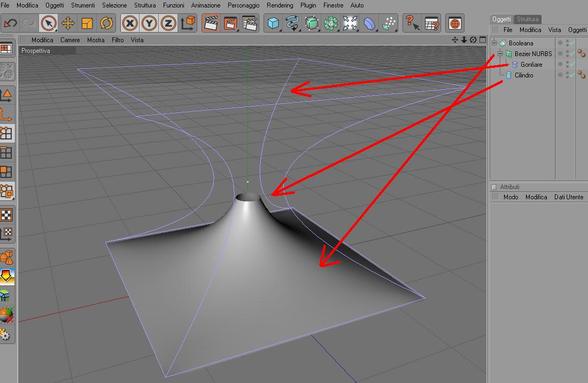Toggle the Y axis lock
Screen dimensions: 588x383
[149, 23]
